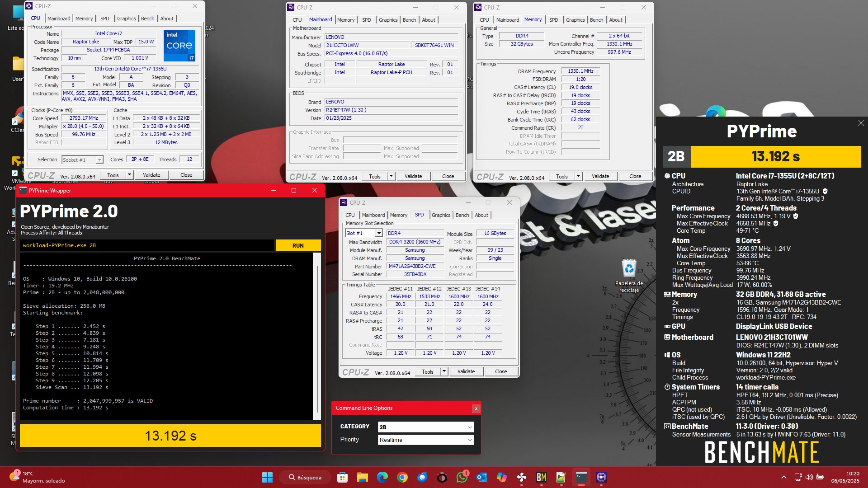Open Outlook from taskbar
This screenshot has width=868, height=488.
(482, 477)
